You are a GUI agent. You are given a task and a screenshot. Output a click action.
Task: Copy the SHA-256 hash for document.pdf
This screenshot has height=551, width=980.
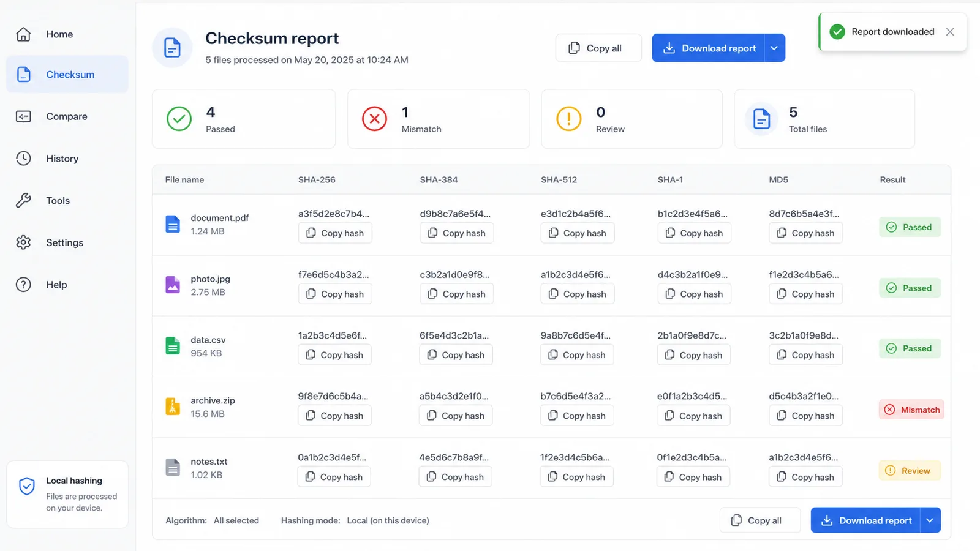[335, 233]
